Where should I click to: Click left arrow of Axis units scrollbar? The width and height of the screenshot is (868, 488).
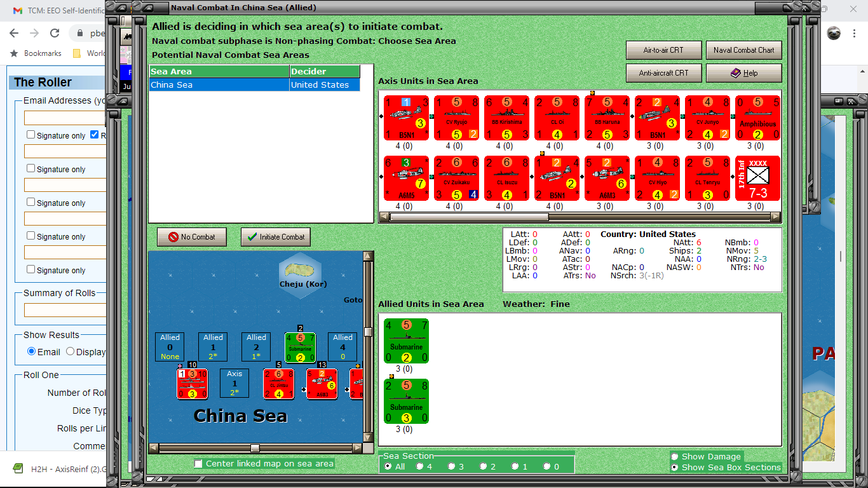384,217
